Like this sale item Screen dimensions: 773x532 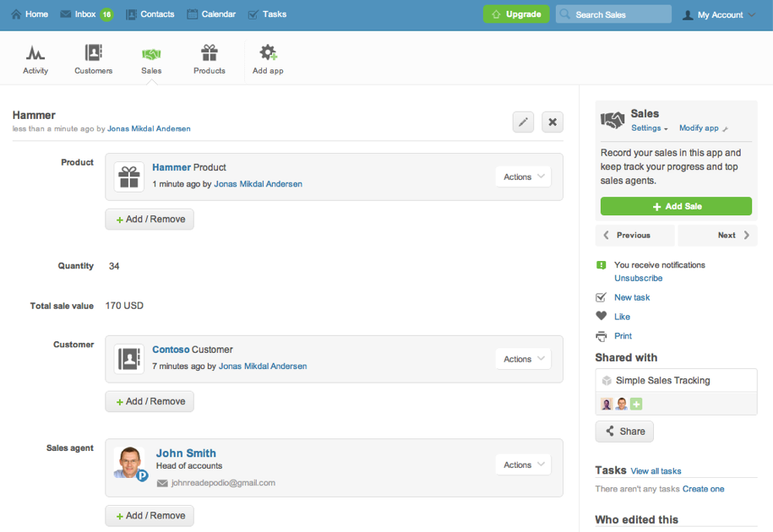pyautogui.click(x=622, y=317)
